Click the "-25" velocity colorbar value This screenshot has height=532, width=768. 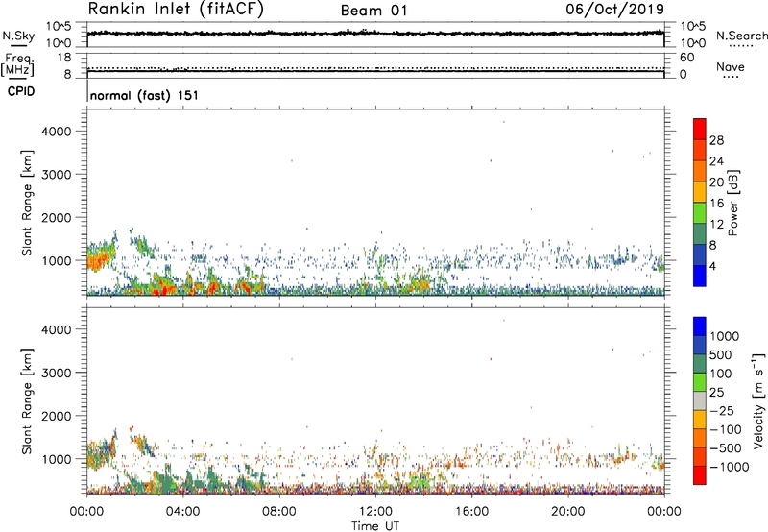pos(722,410)
